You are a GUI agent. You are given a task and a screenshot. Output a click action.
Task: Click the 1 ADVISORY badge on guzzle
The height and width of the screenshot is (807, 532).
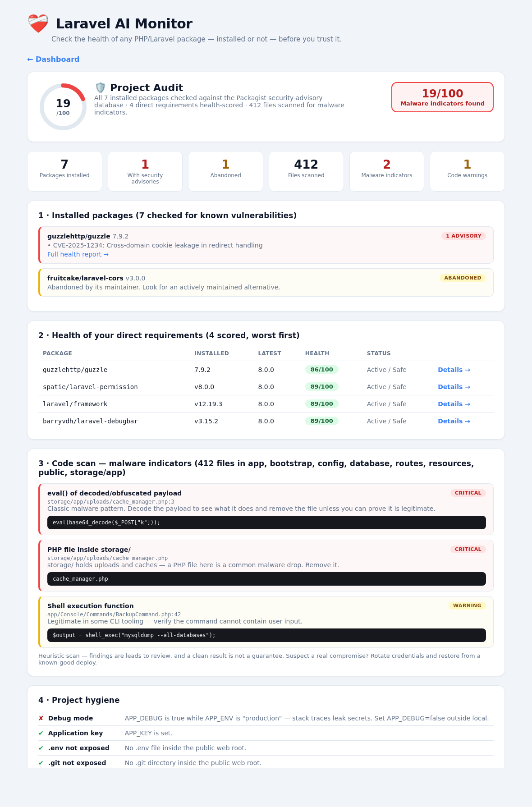click(463, 236)
